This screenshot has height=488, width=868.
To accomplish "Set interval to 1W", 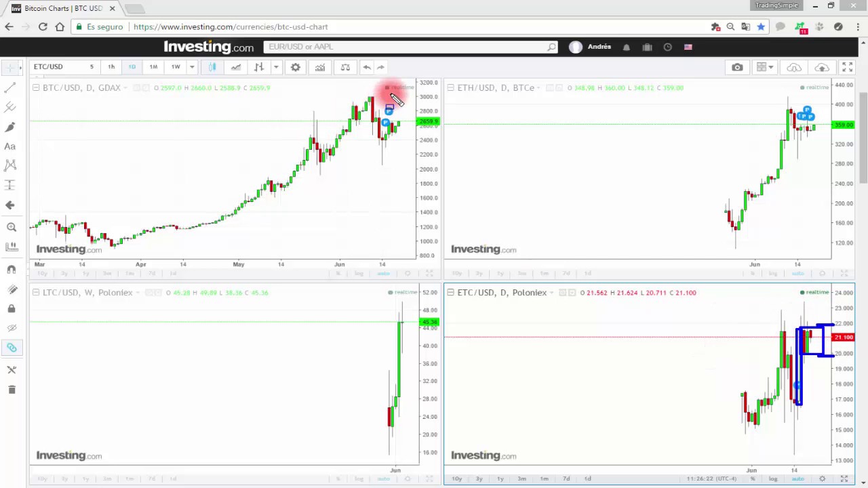I will tap(176, 67).
